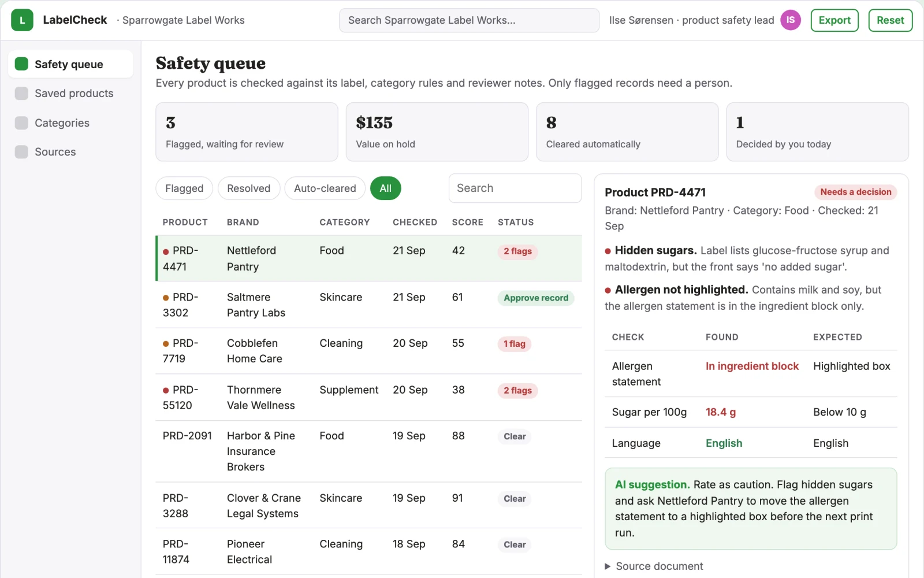Click the Clear status of PRD-3288
Viewport: 924px width, 578px height.
pyautogui.click(x=515, y=499)
